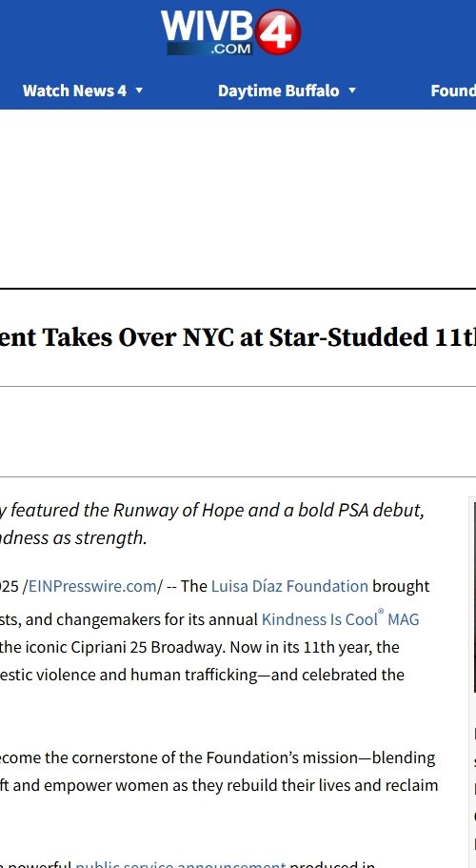Click the Star-Studded article headline
Image resolution: width=476 pixels, height=868 pixels.
(238, 337)
